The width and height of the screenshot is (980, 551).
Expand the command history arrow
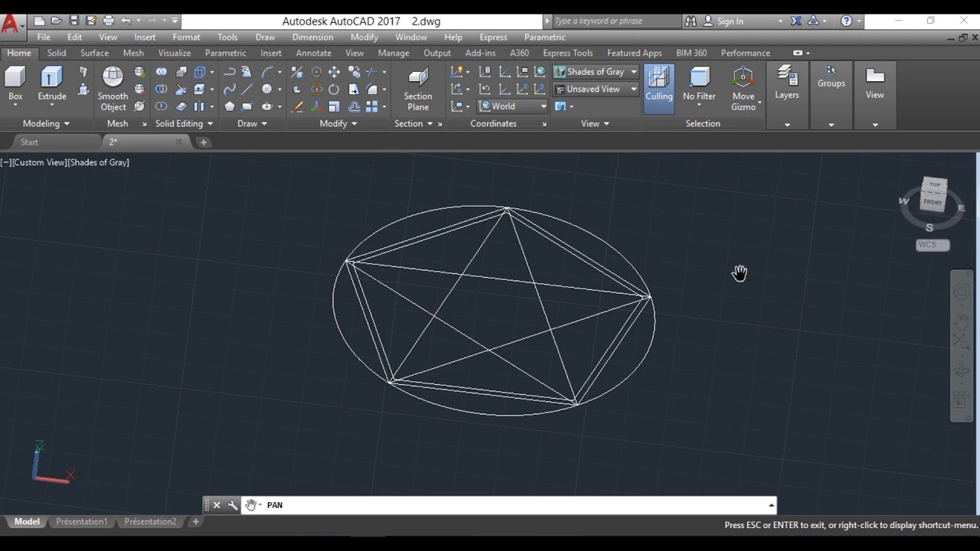pyautogui.click(x=771, y=505)
